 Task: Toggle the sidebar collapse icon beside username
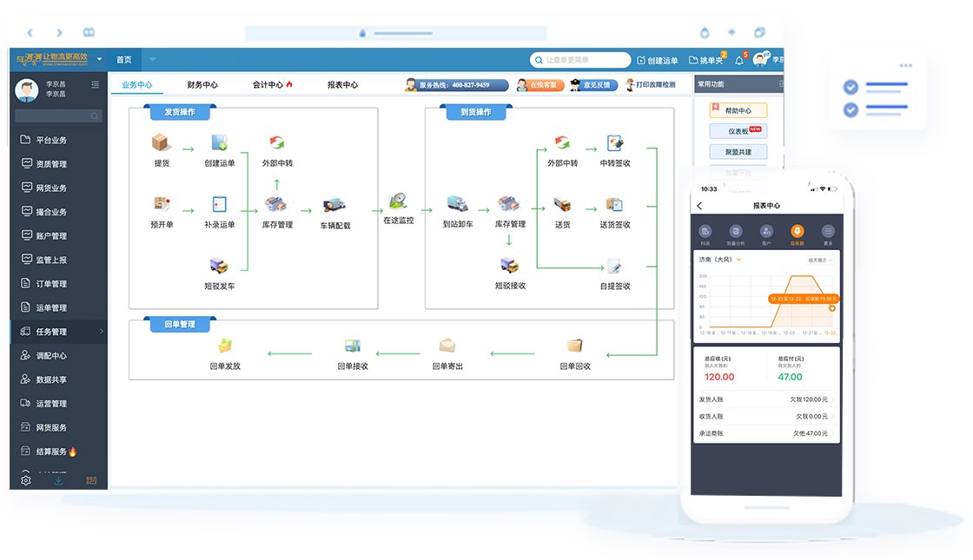(x=95, y=84)
